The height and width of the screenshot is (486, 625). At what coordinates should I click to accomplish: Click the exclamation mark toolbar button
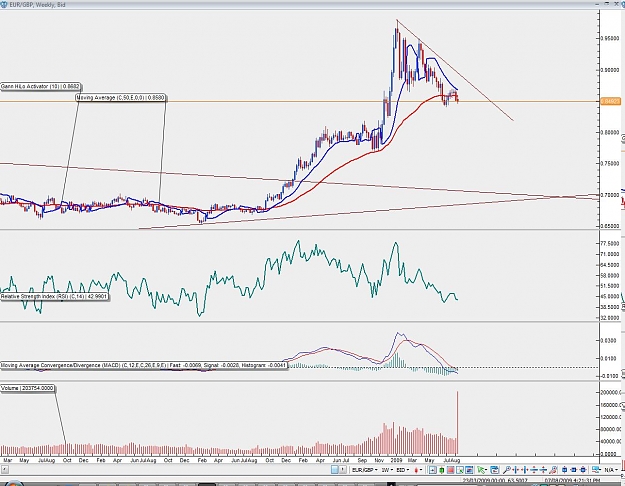[x=343, y=470]
